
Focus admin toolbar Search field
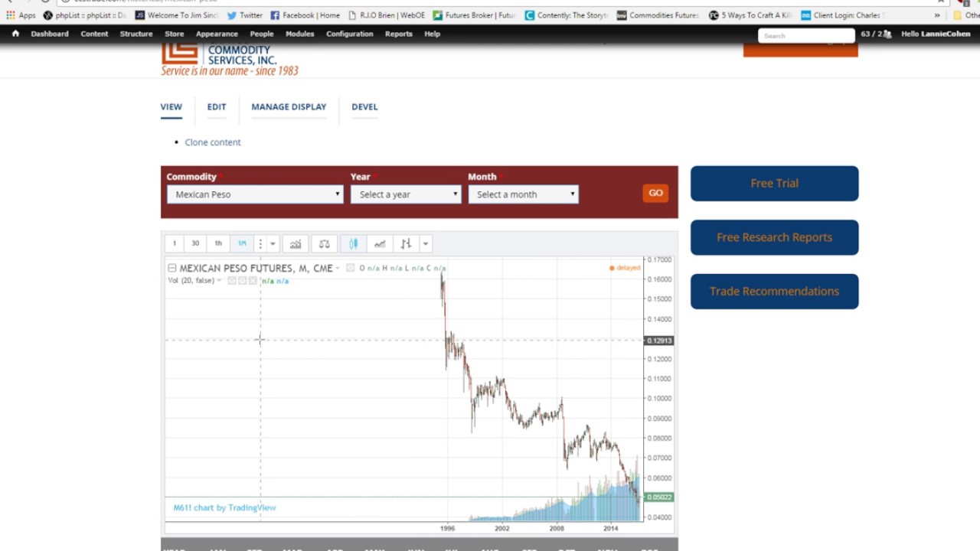pos(806,35)
